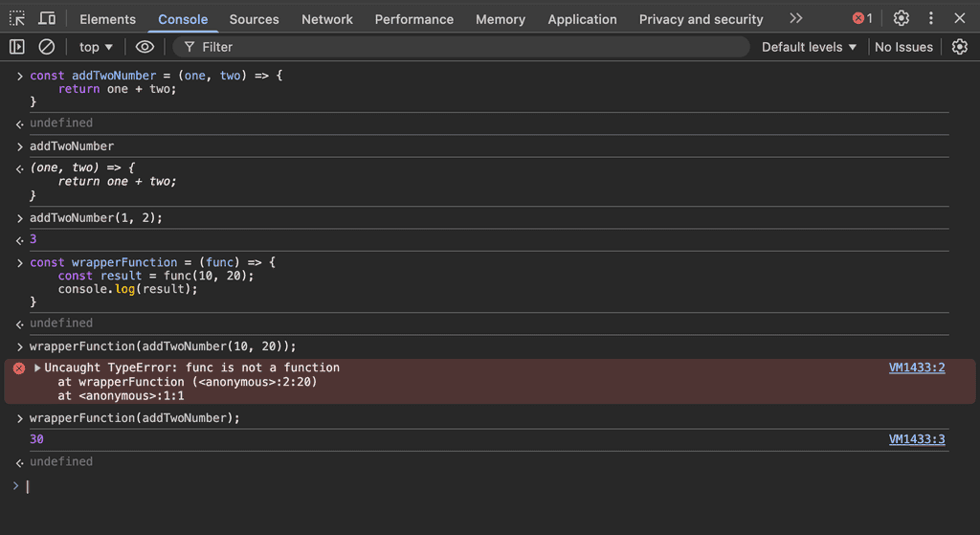
Task: Open the console settings gear icon
Action: 960,47
